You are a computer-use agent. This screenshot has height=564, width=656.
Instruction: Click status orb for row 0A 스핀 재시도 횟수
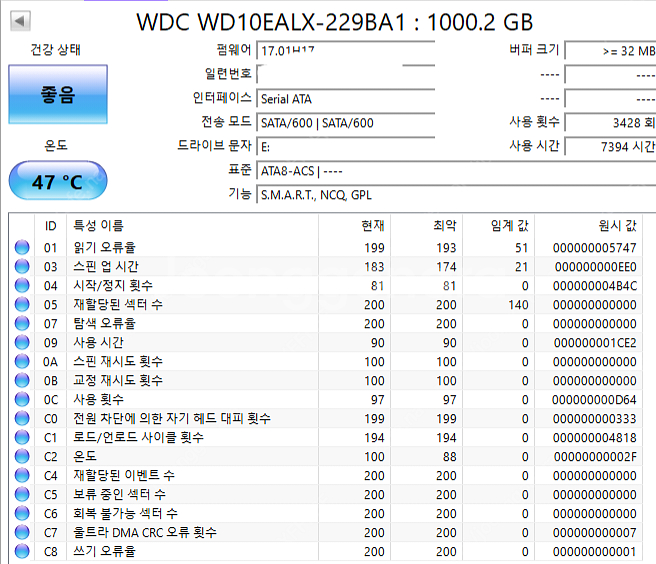coord(22,361)
